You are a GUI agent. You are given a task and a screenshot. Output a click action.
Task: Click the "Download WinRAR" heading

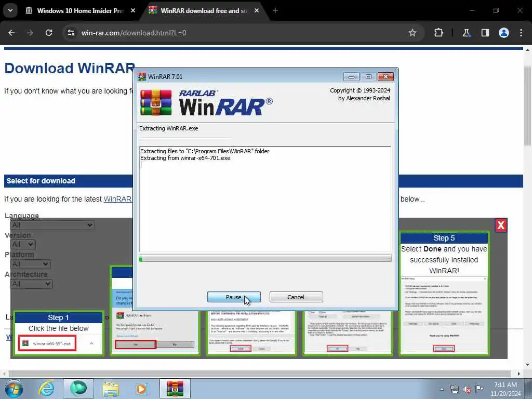point(70,68)
